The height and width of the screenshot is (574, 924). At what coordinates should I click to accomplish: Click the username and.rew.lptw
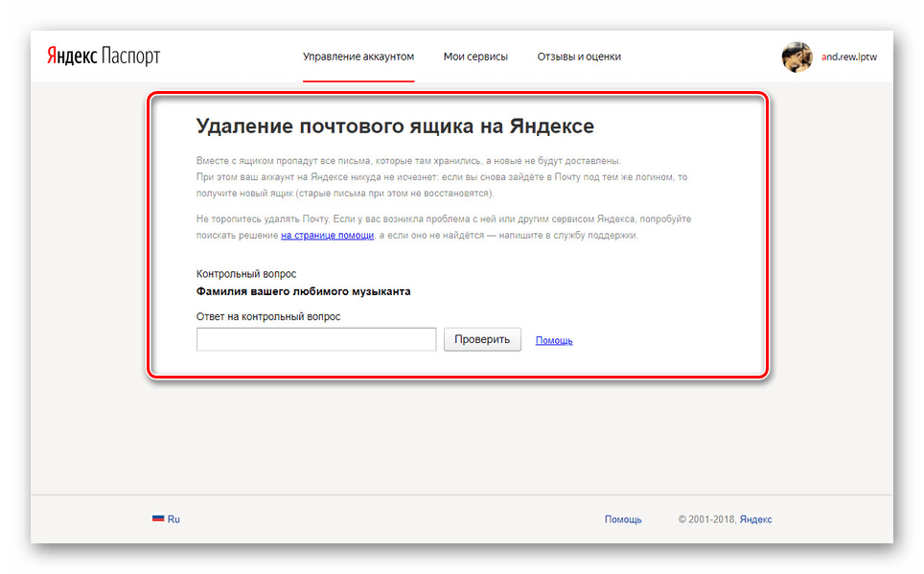(847, 57)
